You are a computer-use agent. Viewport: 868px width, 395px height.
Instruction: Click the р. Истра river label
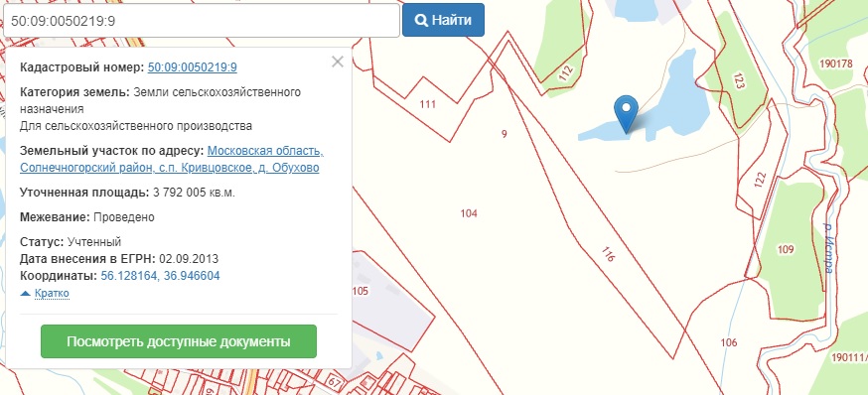[828, 248]
